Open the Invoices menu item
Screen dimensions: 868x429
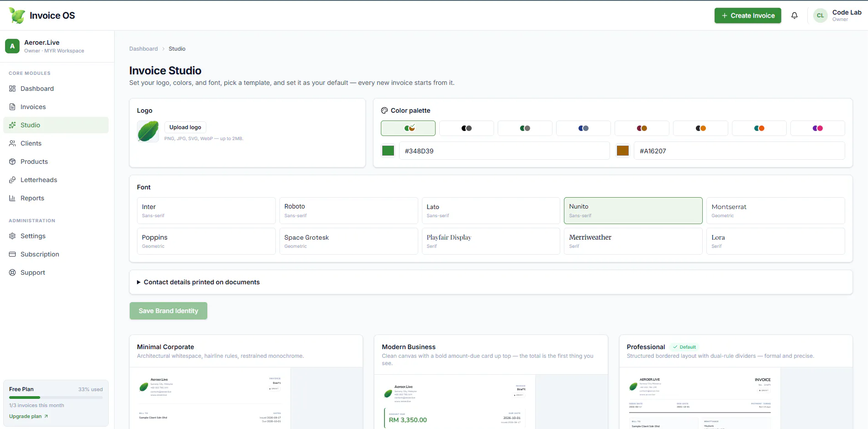click(56, 107)
